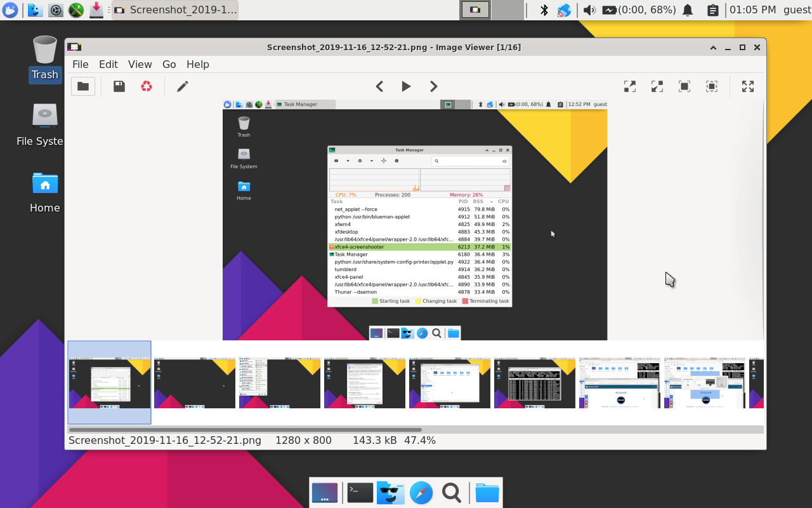Image resolution: width=812 pixels, height=508 pixels.
Task: Select the thumbnail showing the terminal window
Action: coord(535,383)
